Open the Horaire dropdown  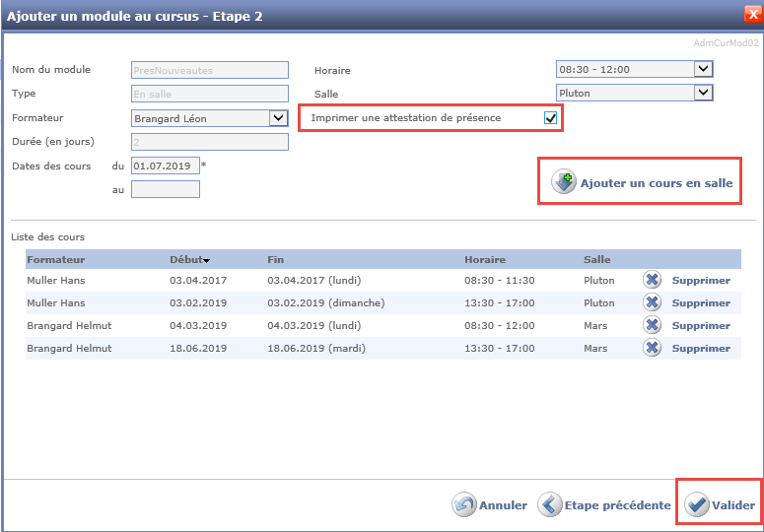tap(702, 69)
